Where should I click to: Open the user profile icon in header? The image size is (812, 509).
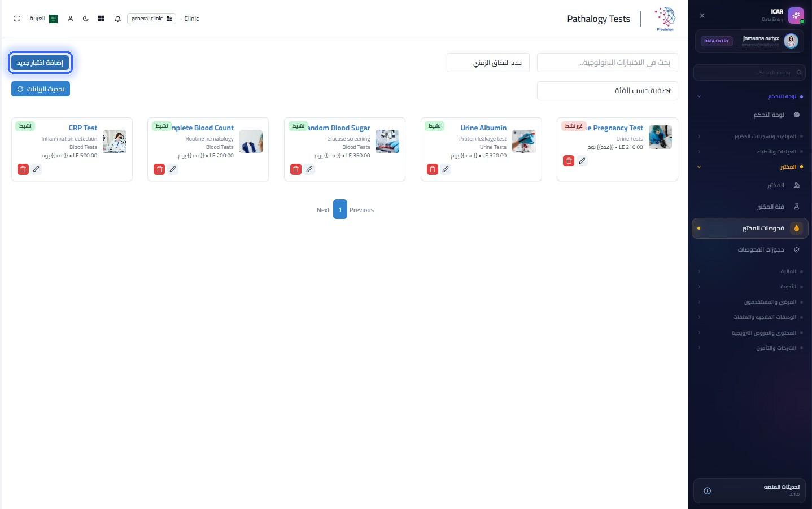pos(71,19)
